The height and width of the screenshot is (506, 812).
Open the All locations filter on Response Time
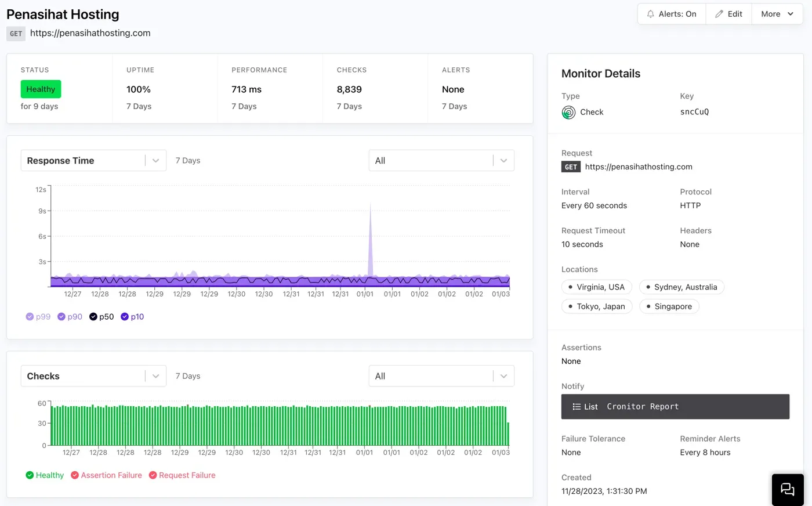point(441,161)
